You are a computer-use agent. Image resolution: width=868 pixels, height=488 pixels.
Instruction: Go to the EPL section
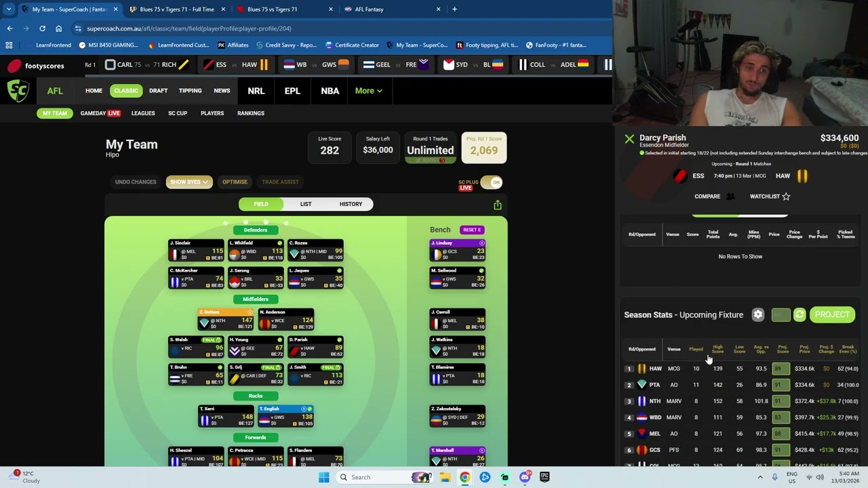pos(292,91)
